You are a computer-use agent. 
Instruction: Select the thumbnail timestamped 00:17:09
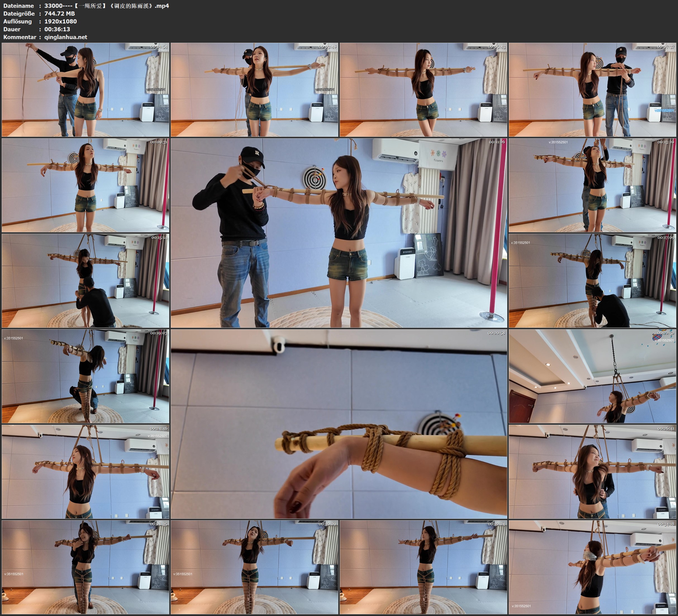[593, 281]
